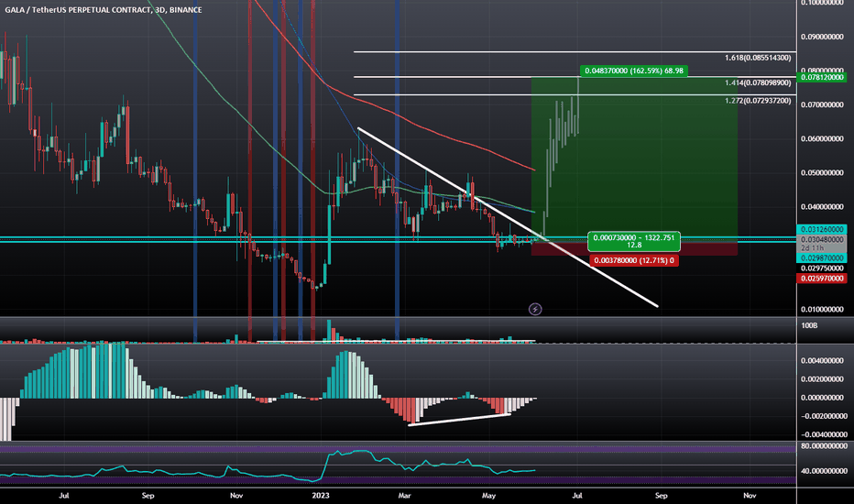Click the 0.029750000 price axis label
This screenshot has width=854, height=504.
(x=822, y=268)
